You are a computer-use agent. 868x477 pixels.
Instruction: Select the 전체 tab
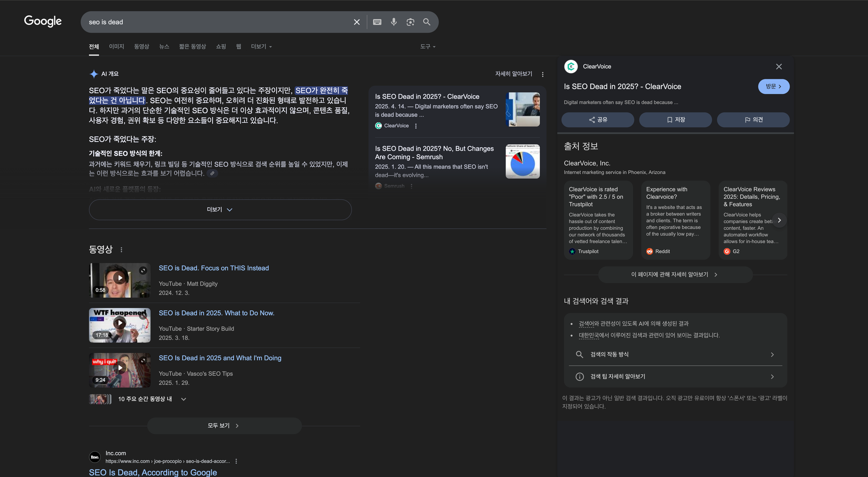point(94,46)
